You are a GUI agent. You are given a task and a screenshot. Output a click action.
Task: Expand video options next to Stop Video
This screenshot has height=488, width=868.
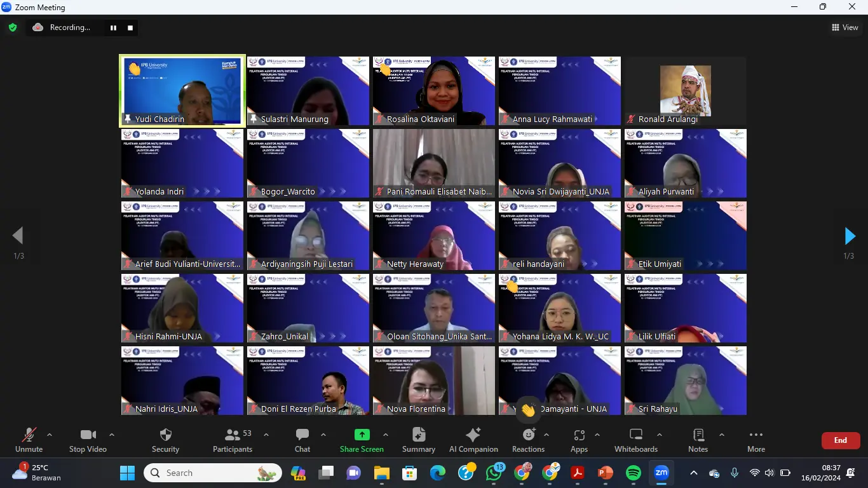point(111,436)
